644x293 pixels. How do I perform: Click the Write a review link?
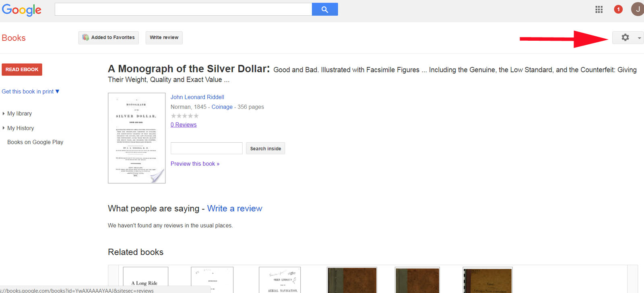click(235, 208)
